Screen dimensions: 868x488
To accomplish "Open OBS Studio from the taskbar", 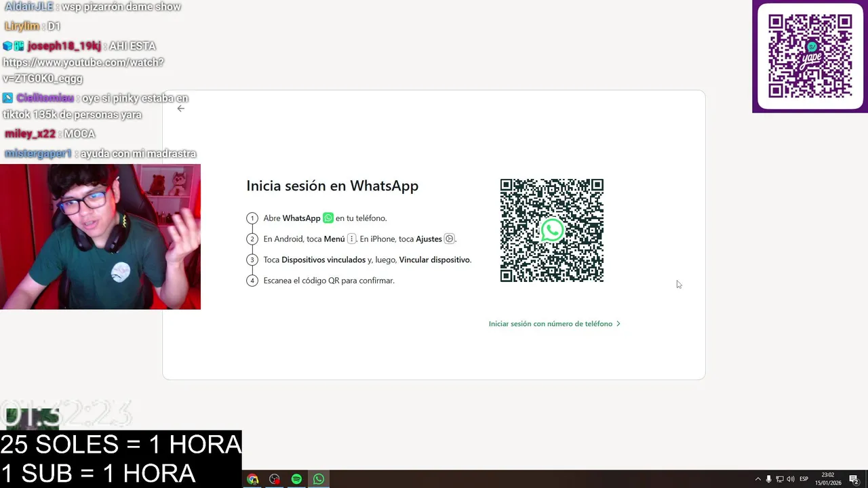I will 275,479.
